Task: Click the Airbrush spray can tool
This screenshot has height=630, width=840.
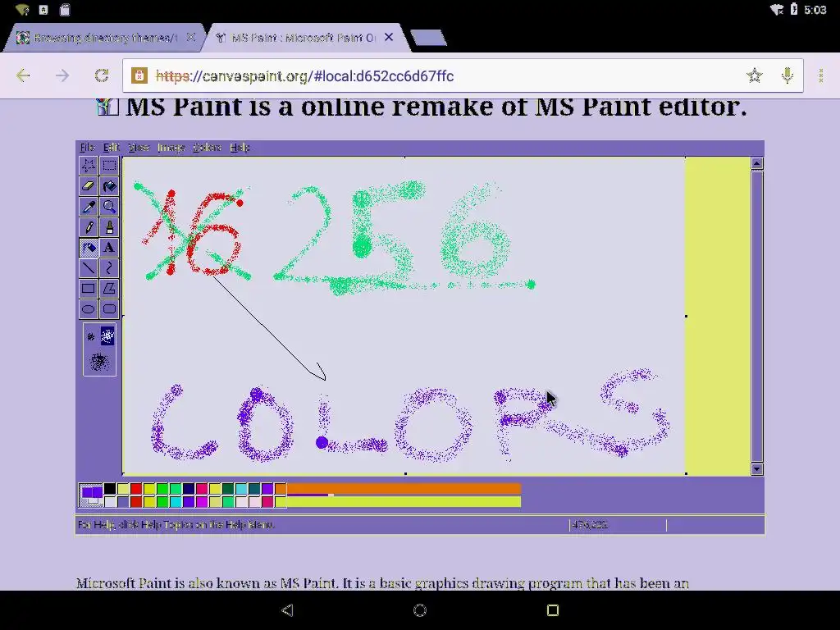Action: (89, 248)
